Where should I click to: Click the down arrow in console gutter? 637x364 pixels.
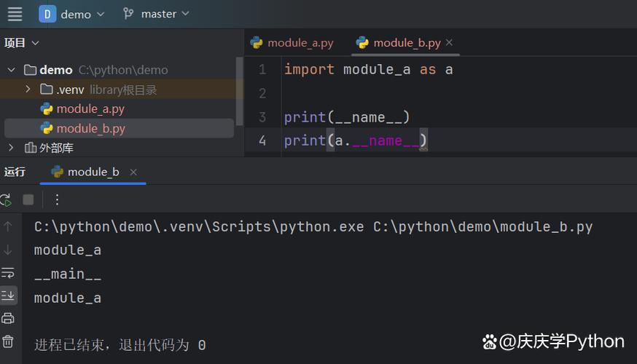(8, 250)
